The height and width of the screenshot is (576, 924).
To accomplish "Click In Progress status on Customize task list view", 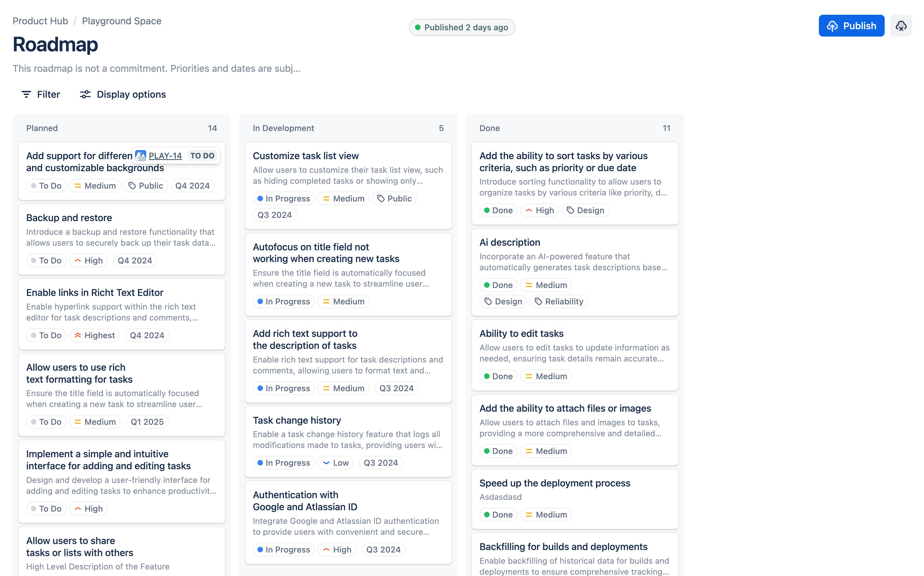I will [283, 198].
